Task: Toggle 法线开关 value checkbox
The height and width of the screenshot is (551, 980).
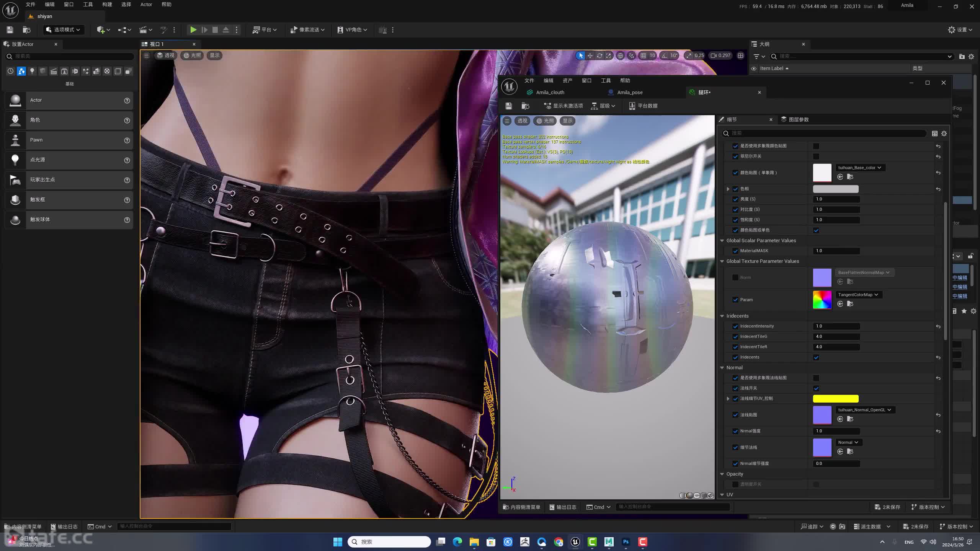Action: (816, 388)
